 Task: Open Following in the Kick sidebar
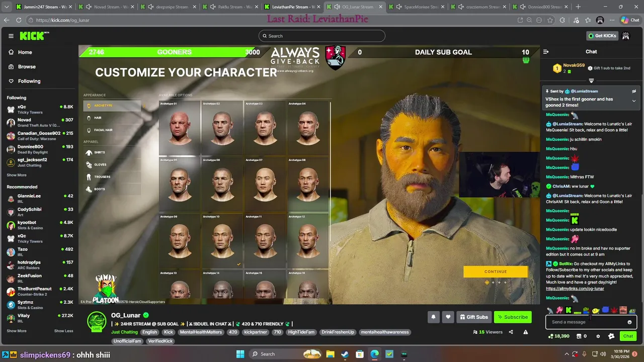(x=29, y=81)
